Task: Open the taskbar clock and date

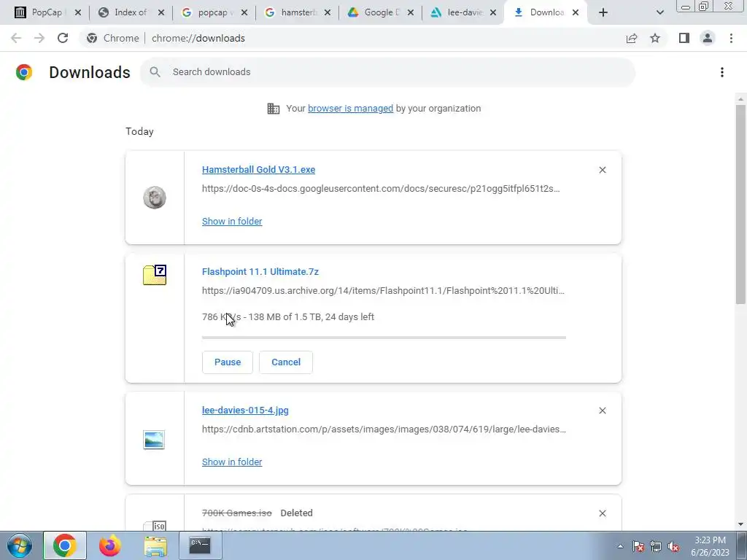Action: (710, 546)
